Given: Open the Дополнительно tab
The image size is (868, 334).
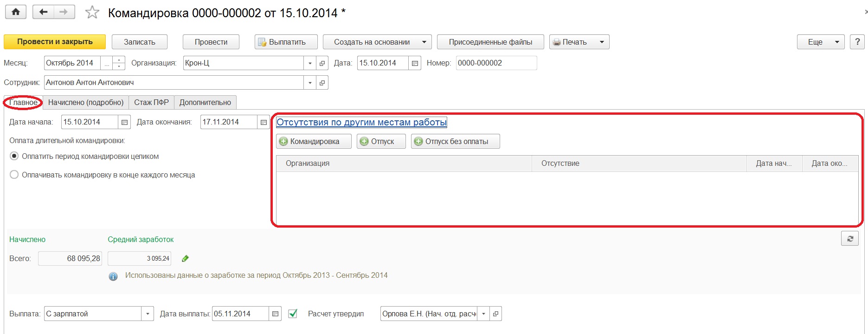Looking at the screenshot, I should click(x=205, y=103).
